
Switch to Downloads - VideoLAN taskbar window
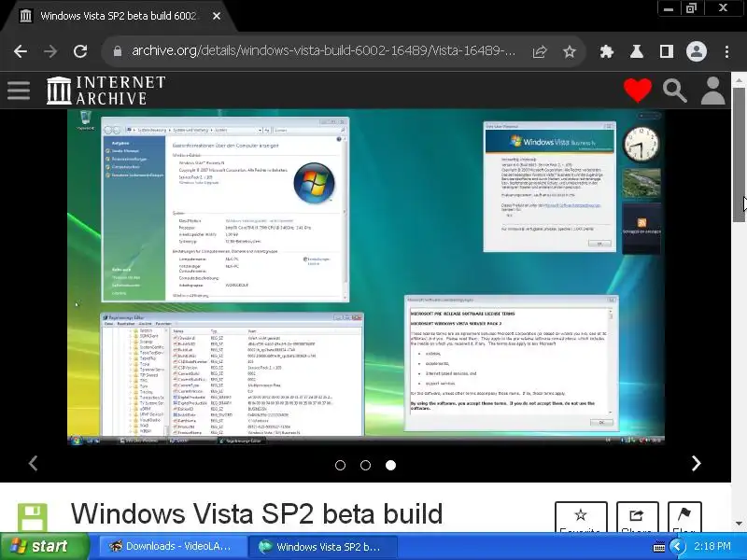pos(173,546)
